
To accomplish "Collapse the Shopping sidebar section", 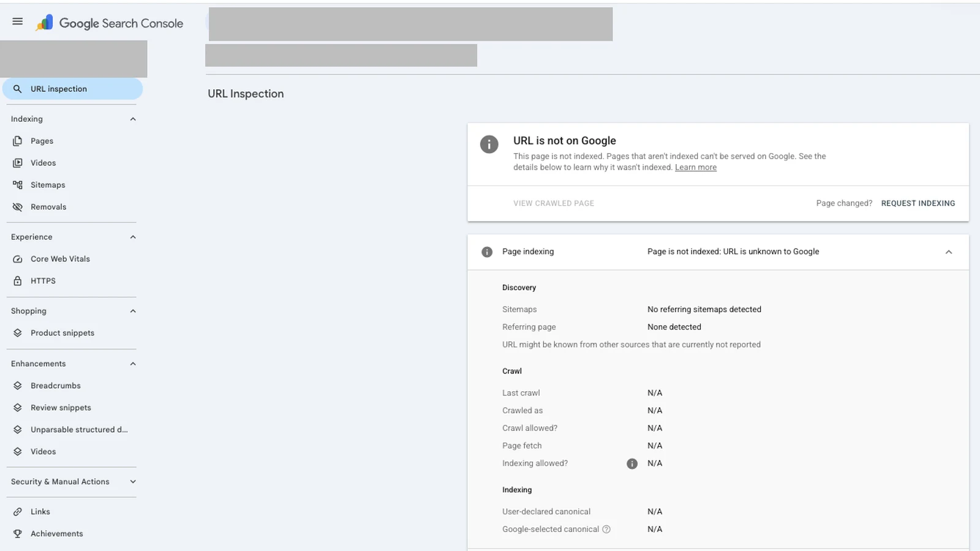I will click(133, 312).
